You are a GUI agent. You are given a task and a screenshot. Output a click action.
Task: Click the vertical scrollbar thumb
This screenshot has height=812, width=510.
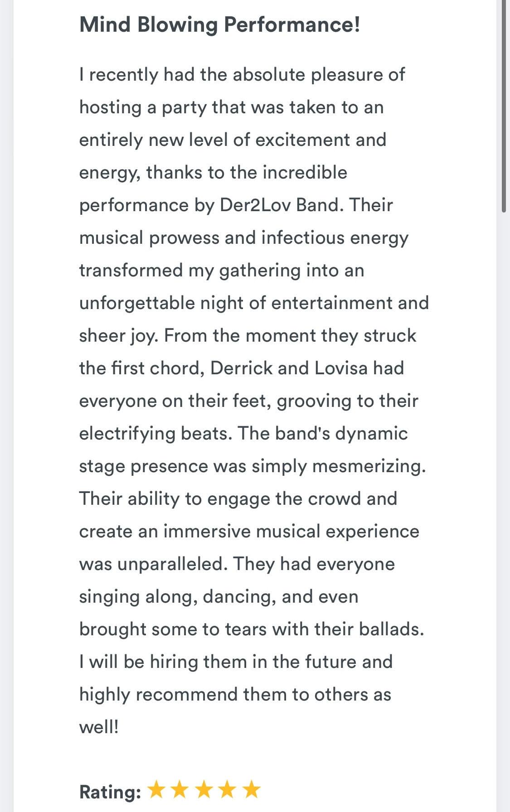pos(504,105)
